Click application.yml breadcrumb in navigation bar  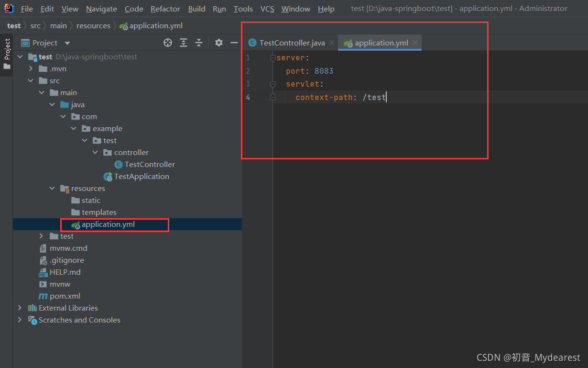[x=151, y=26]
